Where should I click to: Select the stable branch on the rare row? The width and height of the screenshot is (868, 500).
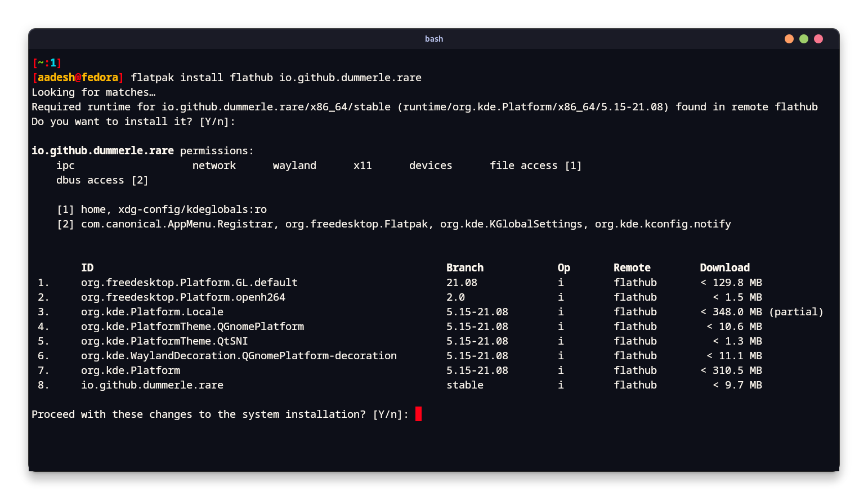[x=465, y=385]
